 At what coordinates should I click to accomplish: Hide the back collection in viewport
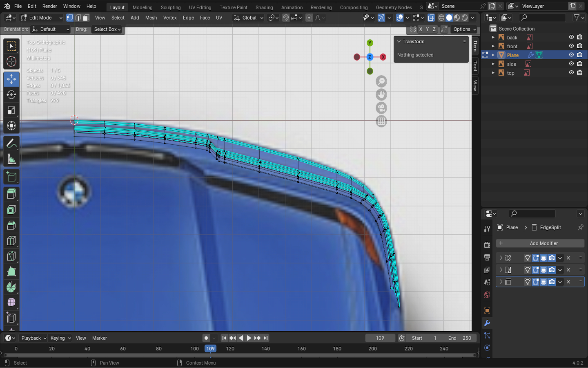[x=571, y=37]
